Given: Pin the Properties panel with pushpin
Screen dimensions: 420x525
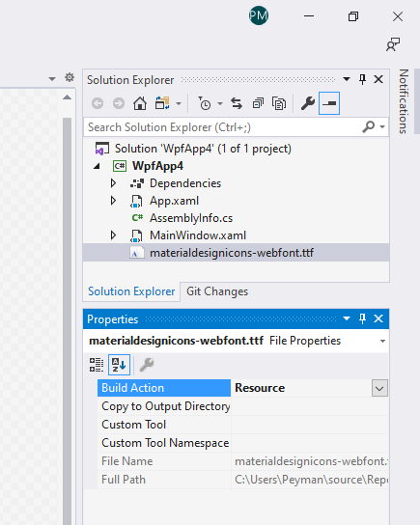Looking at the screenshot, I should 362,318.
